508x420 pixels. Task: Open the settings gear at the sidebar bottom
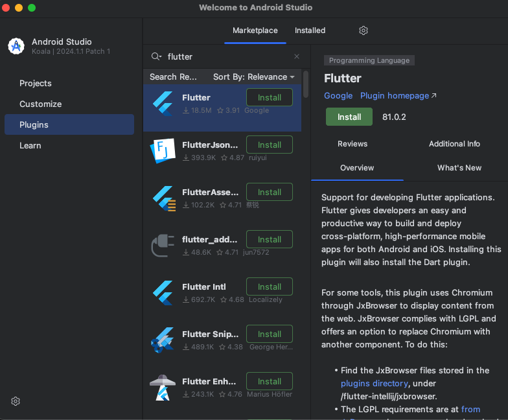16,401
